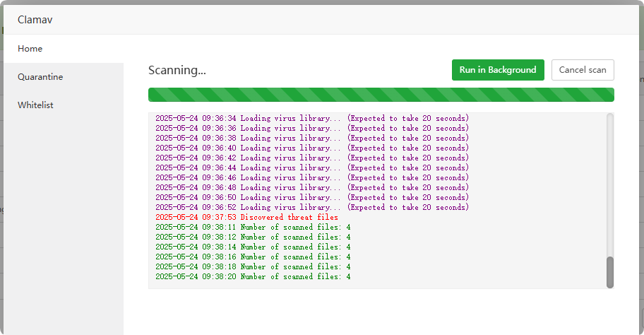Click the log panel scrollbar thumb
Image resolution: width=644 pixels, height=335 pixels.
tap(610, 272)
